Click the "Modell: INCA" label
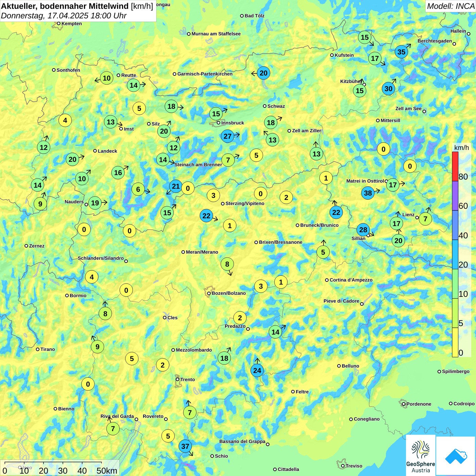Viewport: 476px width, 476px height. coord(451,6)
